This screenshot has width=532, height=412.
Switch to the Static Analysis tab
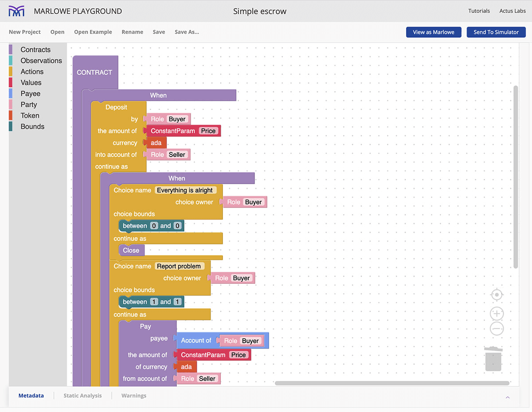82,396
